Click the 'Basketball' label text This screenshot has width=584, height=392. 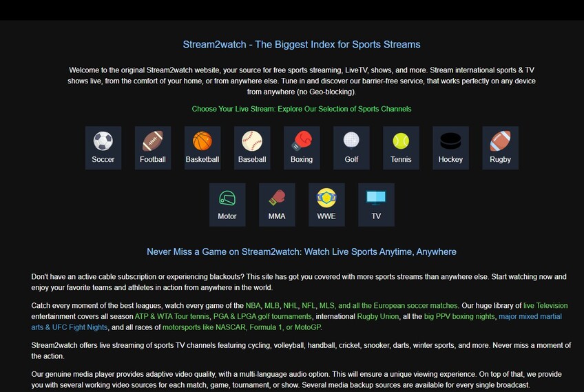point(202,159)
